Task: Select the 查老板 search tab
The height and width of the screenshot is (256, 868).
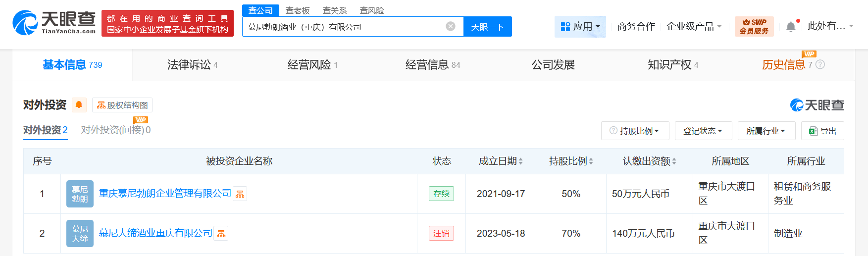Action: (298, 10)
